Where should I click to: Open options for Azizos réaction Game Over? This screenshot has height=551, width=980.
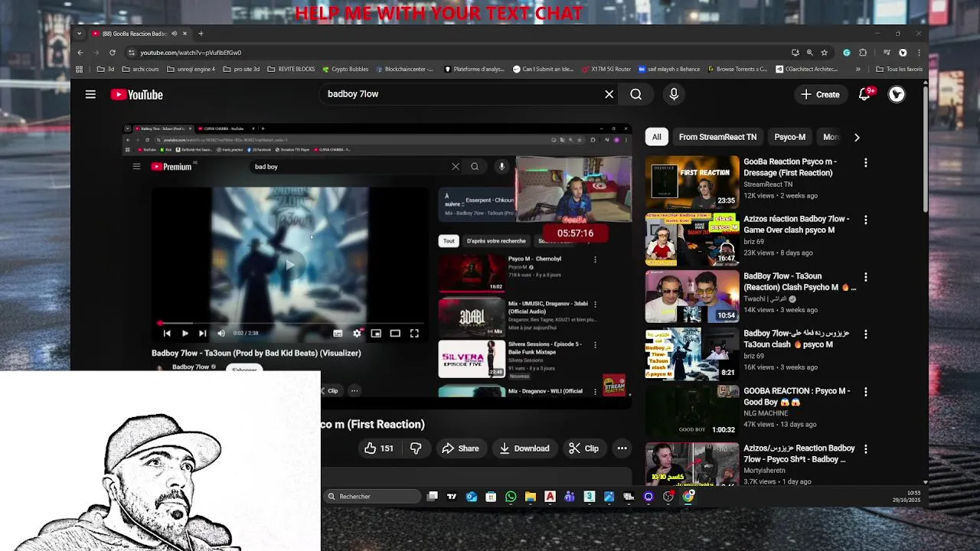tap(865, 220)
